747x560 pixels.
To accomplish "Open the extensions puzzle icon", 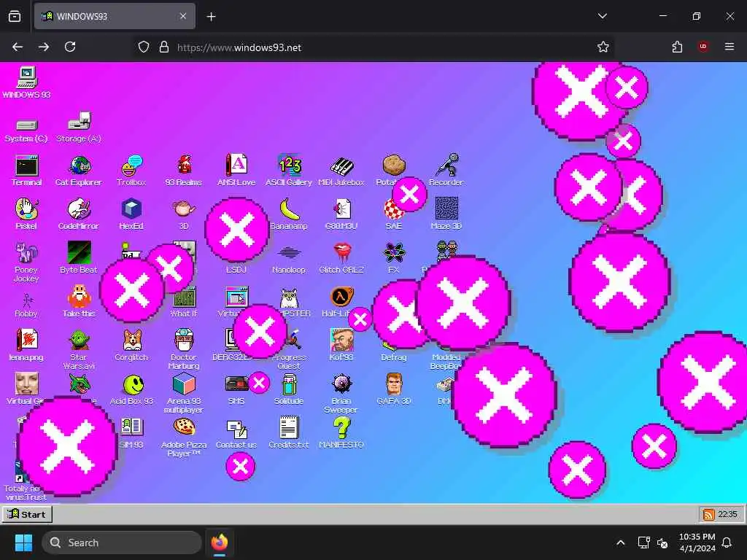I will pyautogui.click(x=677, y=47).
